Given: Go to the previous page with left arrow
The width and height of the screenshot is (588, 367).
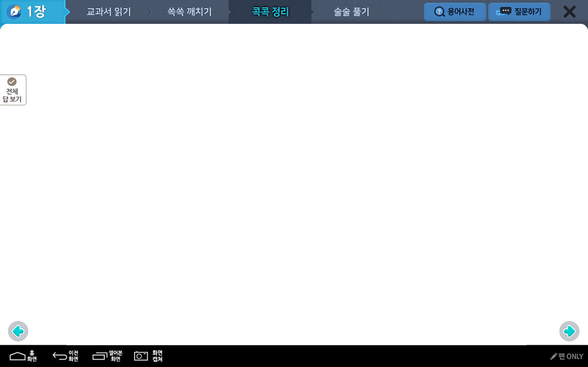Looking at the screenshot, I should click(18, 332).
